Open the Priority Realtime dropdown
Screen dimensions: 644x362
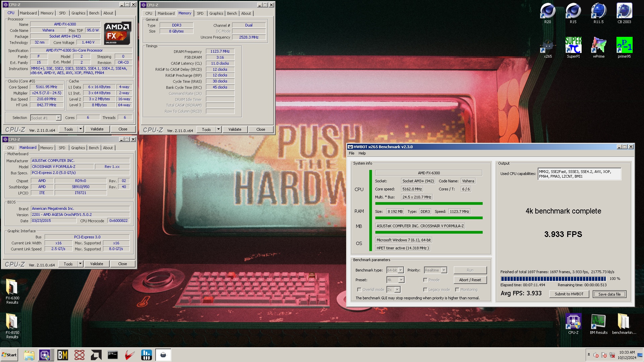pyautogui.click(x=435, y=270)
